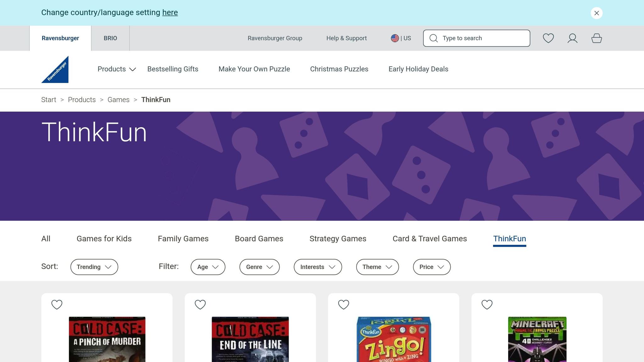Expand the Products menu dropdown
Image resolution: width=644 pixels, height=362 pixels.
(x=116, y=69)
